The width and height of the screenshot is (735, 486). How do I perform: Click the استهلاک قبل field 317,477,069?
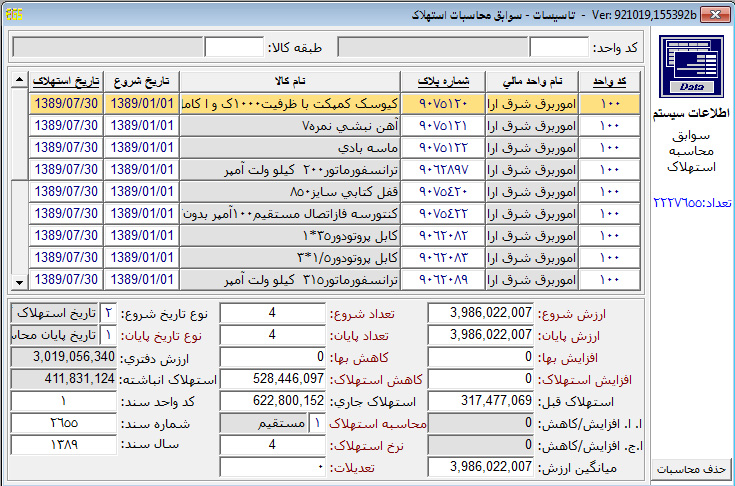[x=481, y=401]
